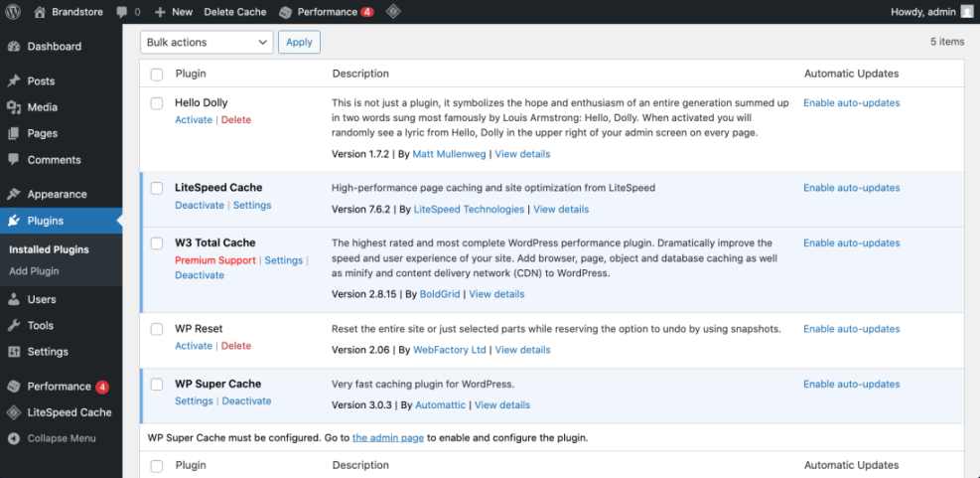Click the plus New icon

tap(160, 12)
